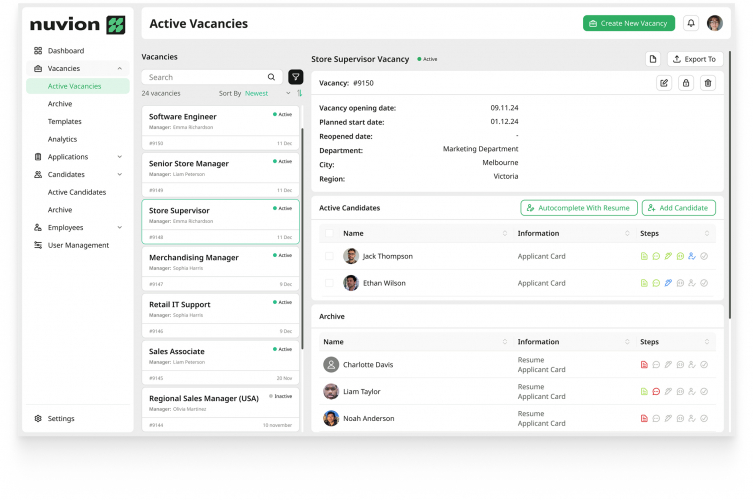Sort archive table by Name column arrows

tap(505, 341)
